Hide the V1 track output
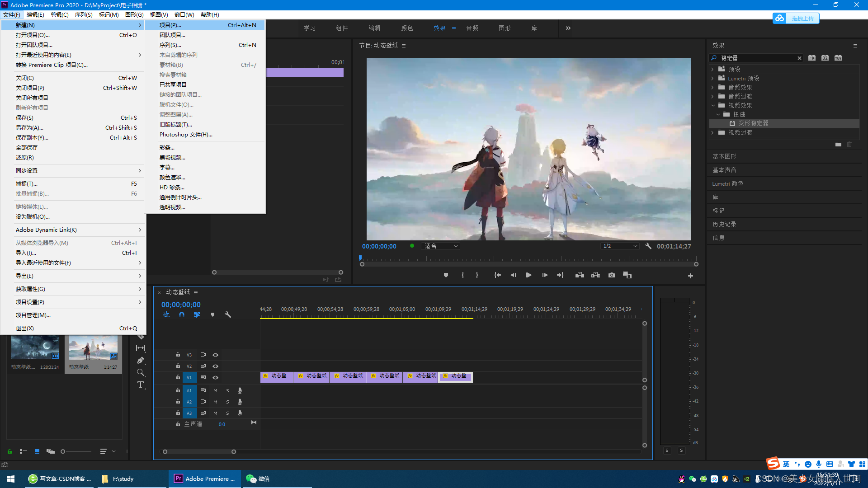 point(216,378)
